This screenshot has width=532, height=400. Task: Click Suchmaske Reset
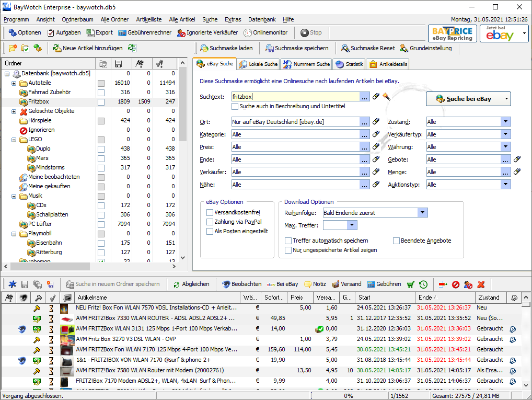coord(368,48)
